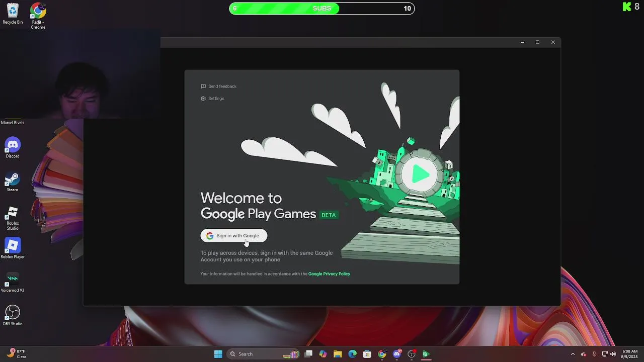The height and width of the screenshot is (362, 644).
Task: Switch to OBS Studio on taskbar
Action: pyautogui.click(x=412, y=354)
